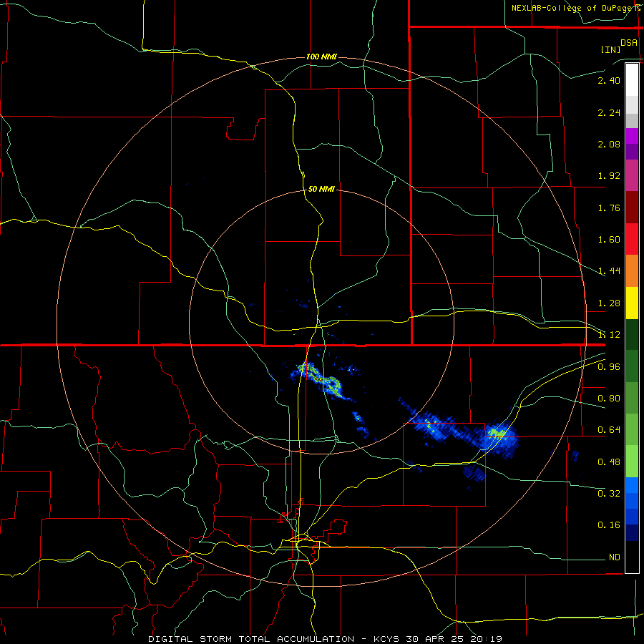
Task: Click the 0.96 legend value
Action: [609, 367]
